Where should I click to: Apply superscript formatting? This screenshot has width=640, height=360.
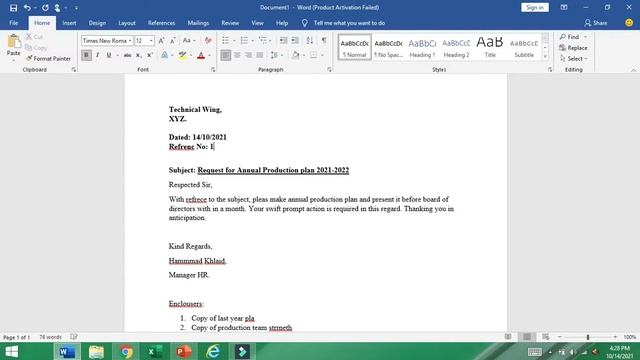pos(150,55)
